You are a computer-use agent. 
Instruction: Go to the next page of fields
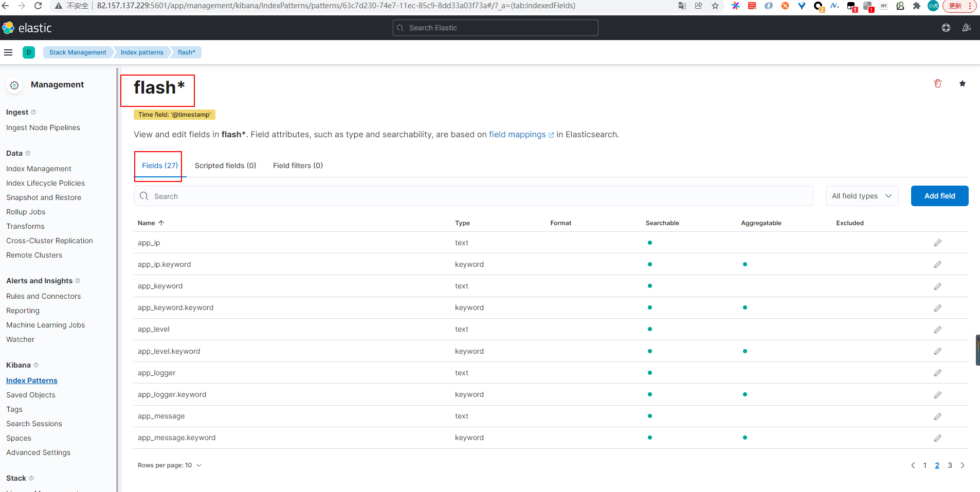(x=963, y=465)
